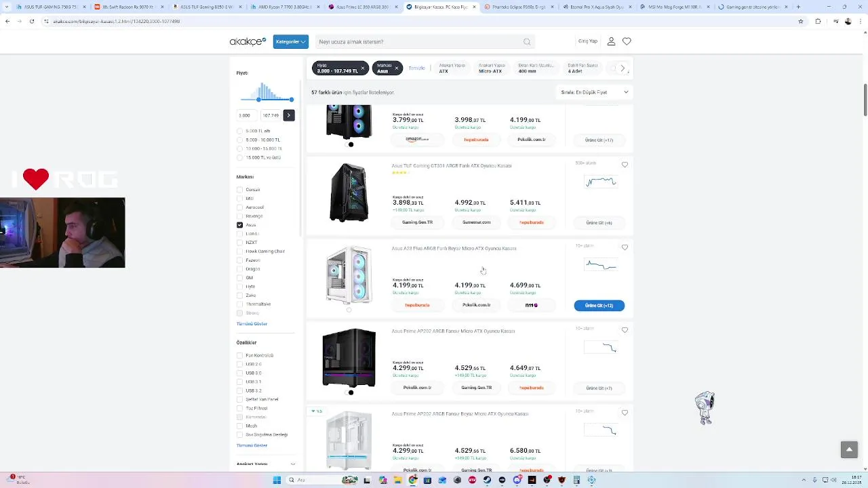Click the search magnifier icon

tap(527, 42)
